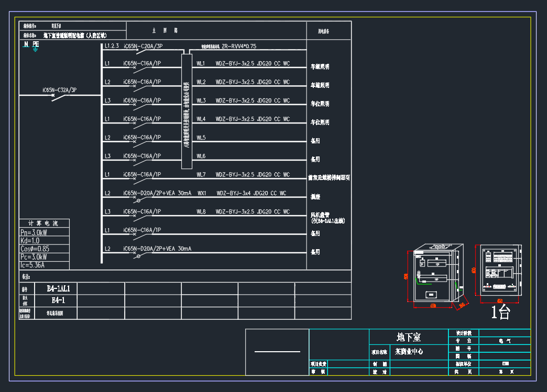Click WDZ-BYJ-3x2.5 cable text in WL1 row
The width and height of the screenshot is (547, 392).
pos(253,63)
